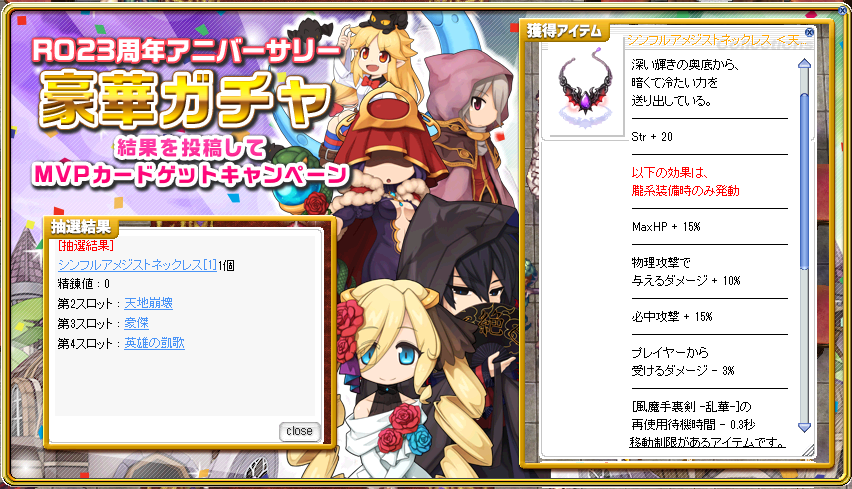Close the item description popup with X icon
The image size is (852, 489).
(809, 32)
